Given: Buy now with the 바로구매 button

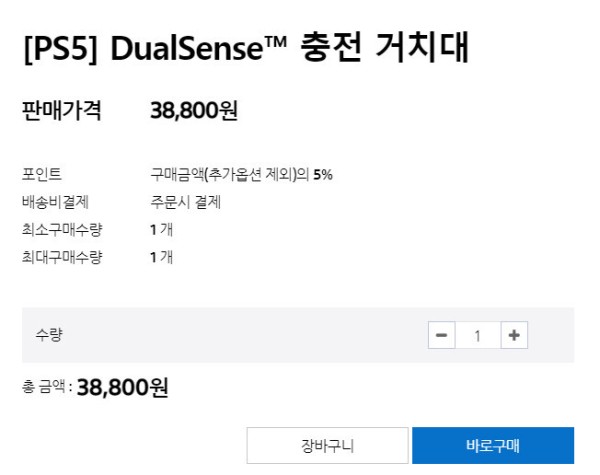Looking at the screenshot, I should (493, 446).
